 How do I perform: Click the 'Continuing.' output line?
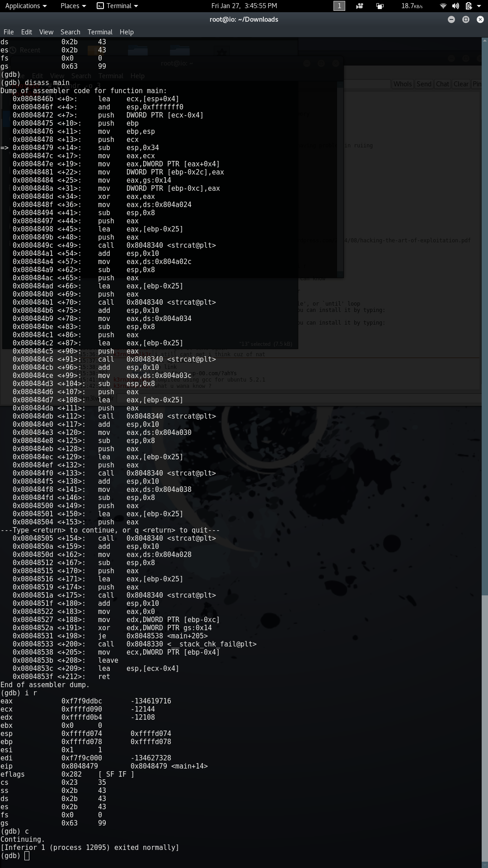click(23, 840)
